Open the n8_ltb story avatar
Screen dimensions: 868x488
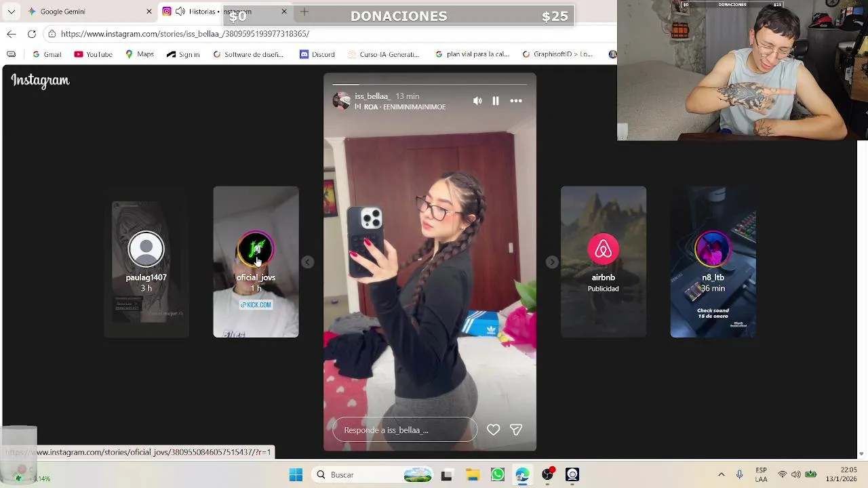pos(713,249)
